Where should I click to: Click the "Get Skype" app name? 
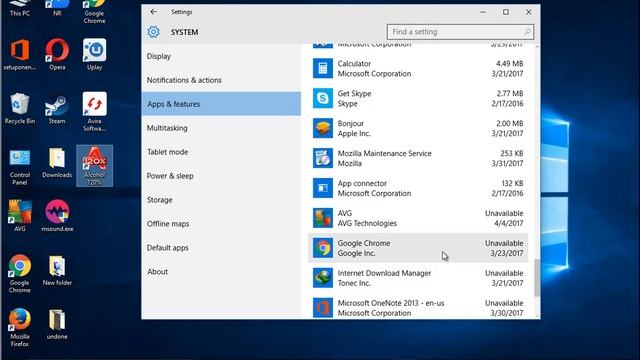coord(354,93)
